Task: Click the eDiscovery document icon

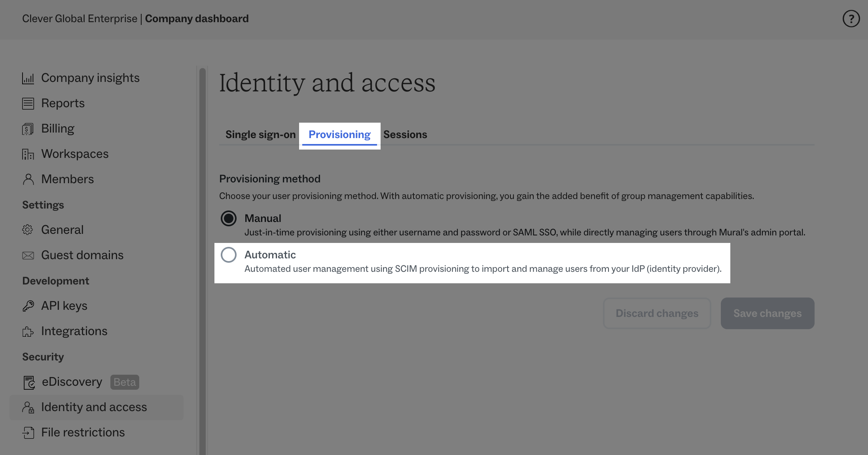Action: 29,382
